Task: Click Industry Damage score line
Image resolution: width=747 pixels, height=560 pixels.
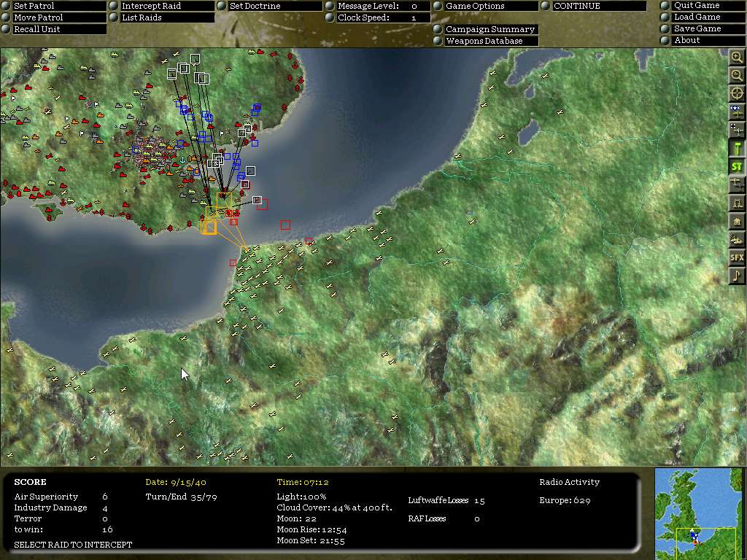Action: [x=61, y=507]
